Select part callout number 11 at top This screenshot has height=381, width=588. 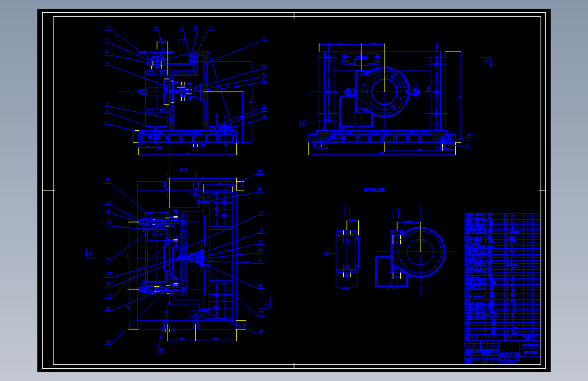(211, 28)
